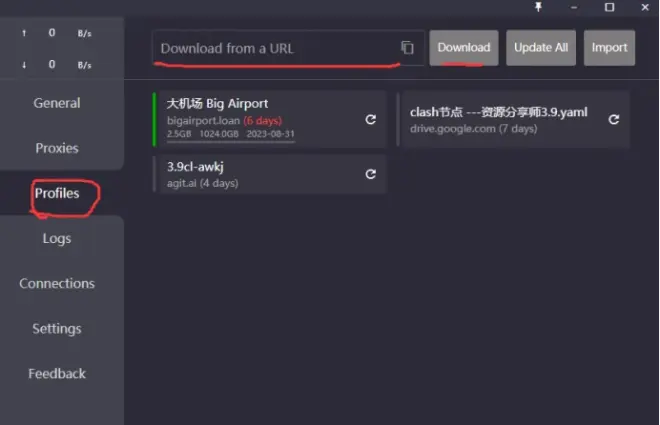Click the 2.5GB usage value
Viewport: 660px width, 425px height.
click(x=179, y=134)
